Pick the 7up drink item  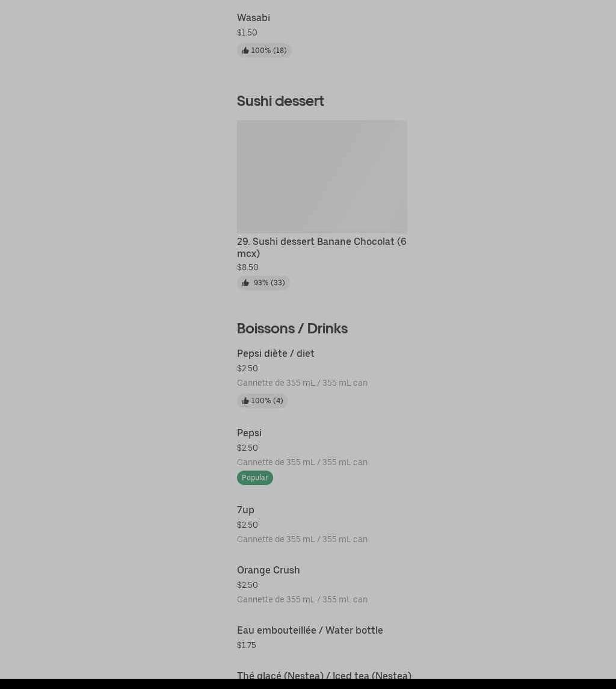pyautogui.click(x=245, y=510)
